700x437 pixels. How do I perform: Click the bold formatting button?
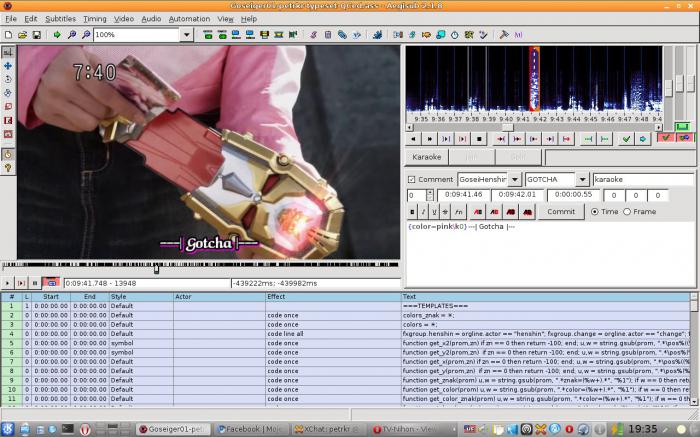pyautogui.click(x=412, y=212)
